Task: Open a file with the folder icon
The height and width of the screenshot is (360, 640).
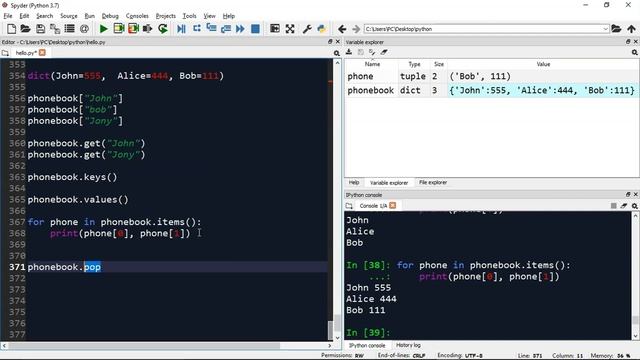Action: 25,29
